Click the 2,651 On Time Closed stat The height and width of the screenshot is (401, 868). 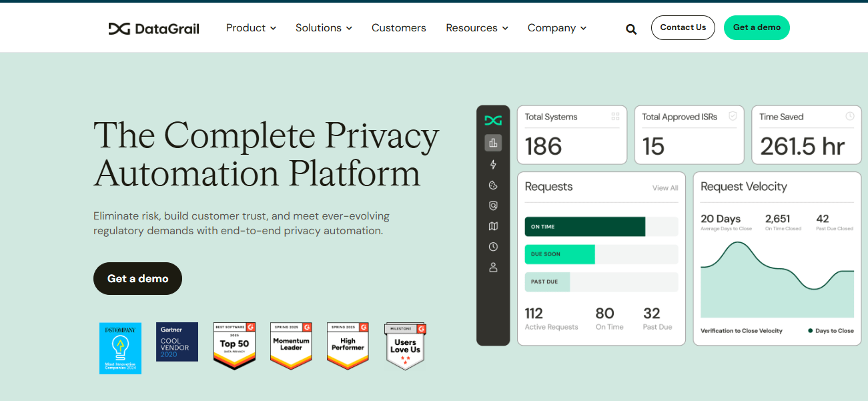[x=778, y=219]
